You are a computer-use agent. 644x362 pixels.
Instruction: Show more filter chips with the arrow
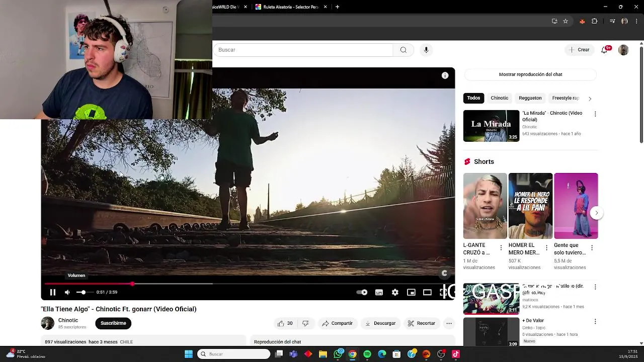(x=590, y=99)
